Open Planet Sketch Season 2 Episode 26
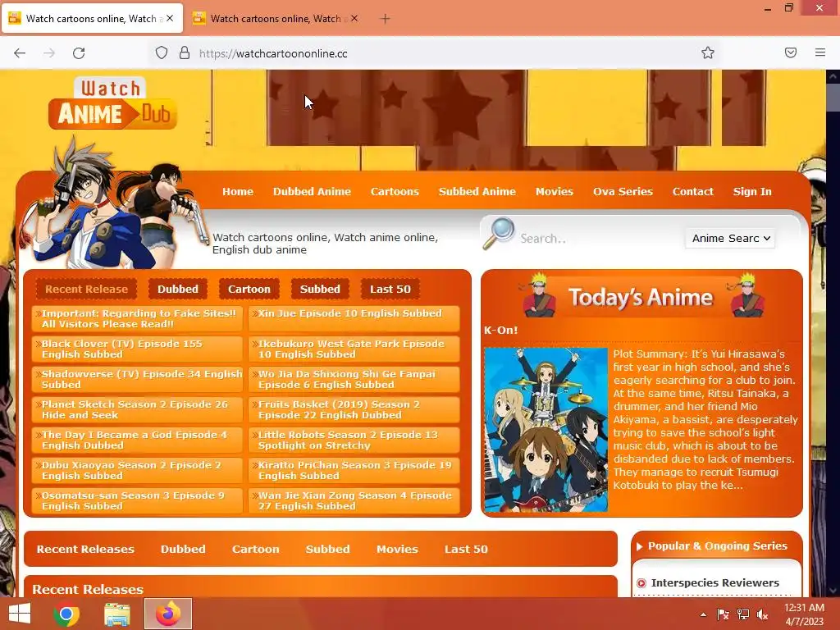The width and height of the screenshot is (840, 630). [x=137, y=410]
